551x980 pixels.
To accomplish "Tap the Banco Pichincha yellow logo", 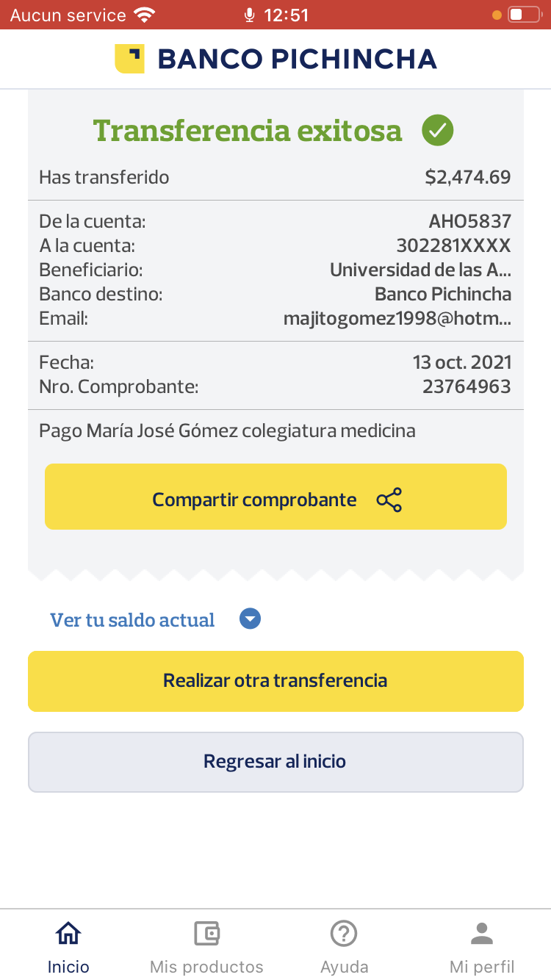I will point(129,59).
